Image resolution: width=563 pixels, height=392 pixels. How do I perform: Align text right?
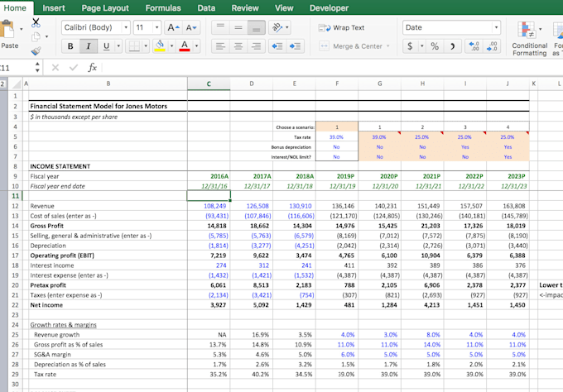pyautogui.click(x=256, y=46)
